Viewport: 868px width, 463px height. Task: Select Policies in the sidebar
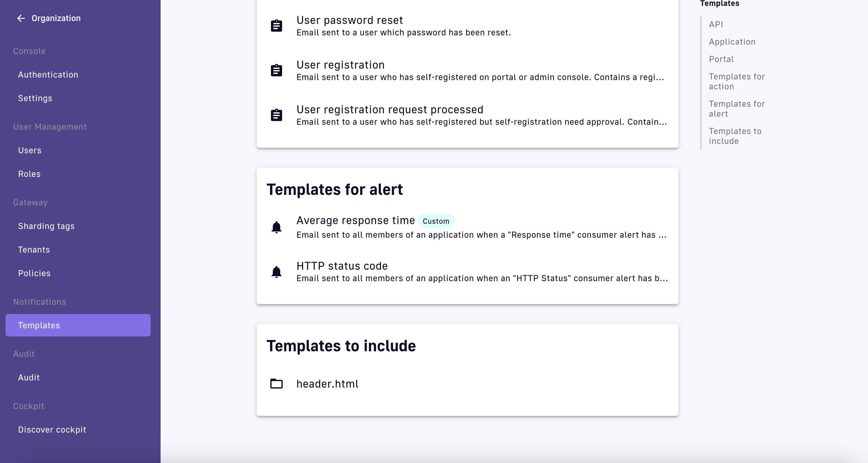pyautogui.click(x=34, y=273)
